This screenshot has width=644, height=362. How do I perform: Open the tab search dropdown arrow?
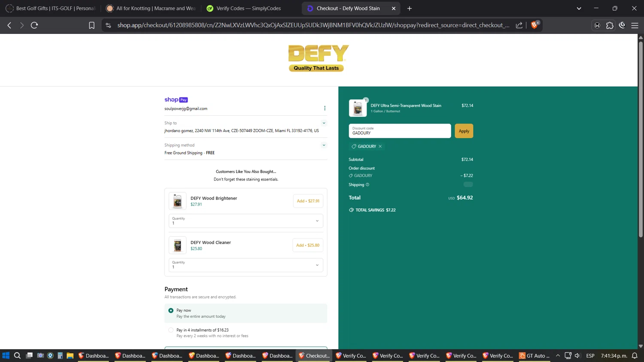pyautogui.click(x=579, y=8)
